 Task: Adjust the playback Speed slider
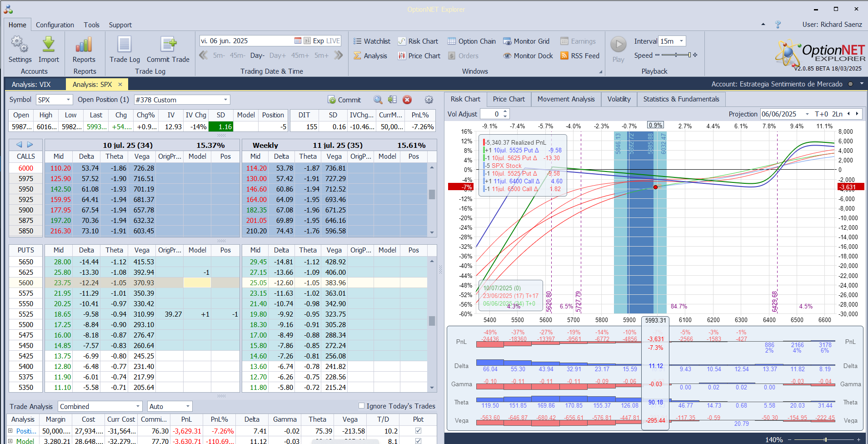676,55
